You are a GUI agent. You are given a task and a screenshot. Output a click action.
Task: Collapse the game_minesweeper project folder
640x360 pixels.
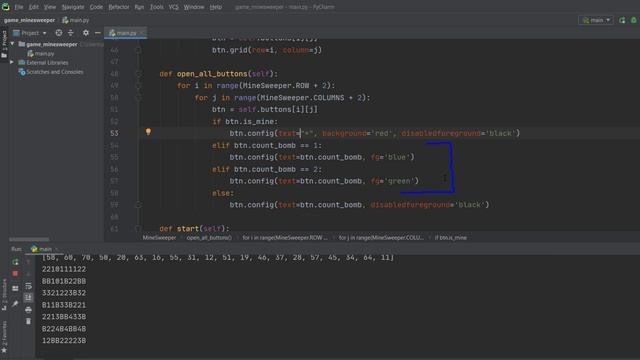pos(12,44)
